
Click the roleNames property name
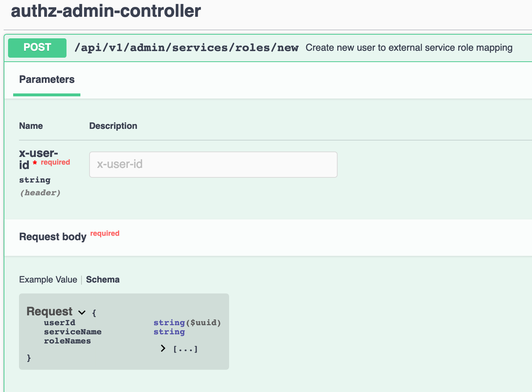67,341
